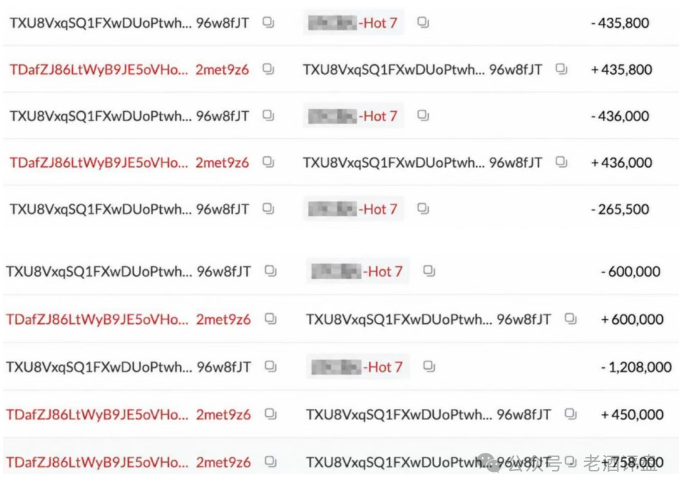
Task: Open TXU8Vxq recipient address in +450,000 row
Action: coord(429,415)
